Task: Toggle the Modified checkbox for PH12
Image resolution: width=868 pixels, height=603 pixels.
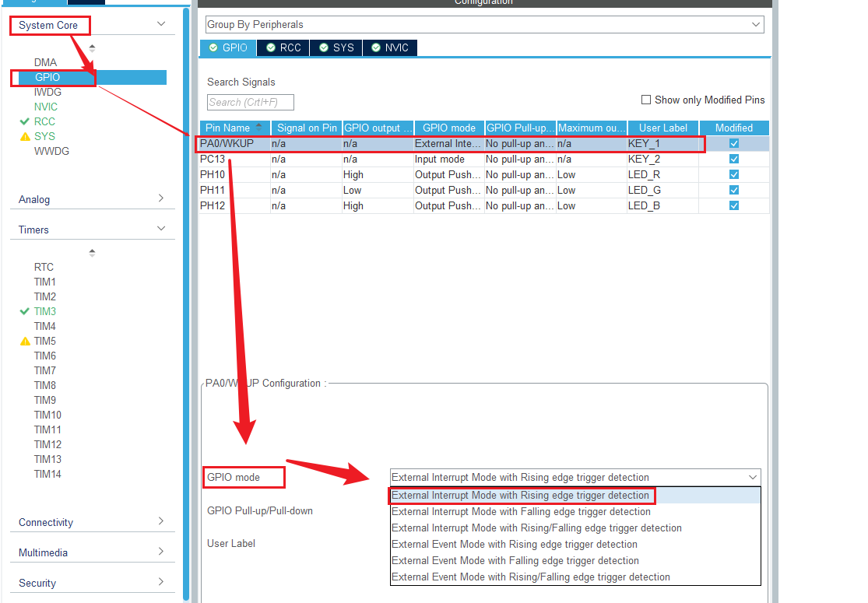Action: point(733,205)
